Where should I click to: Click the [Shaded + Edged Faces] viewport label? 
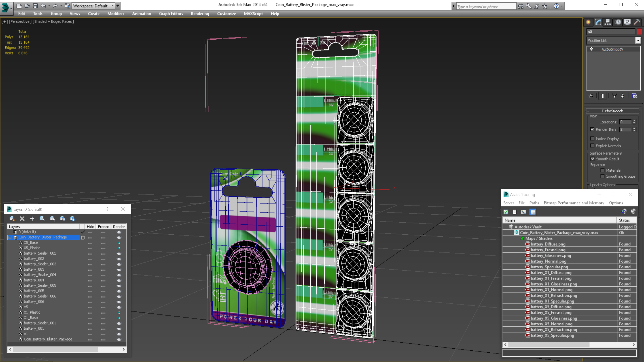point(53,21)
